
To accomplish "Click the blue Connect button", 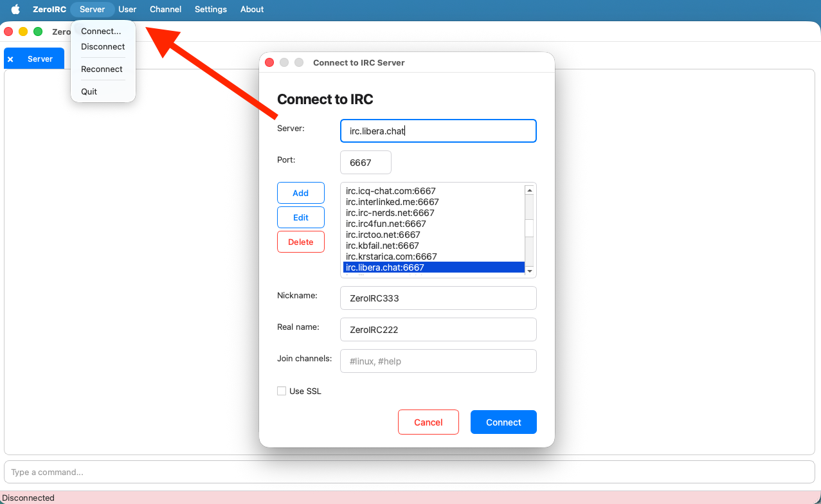I will [x=503, y=422].
